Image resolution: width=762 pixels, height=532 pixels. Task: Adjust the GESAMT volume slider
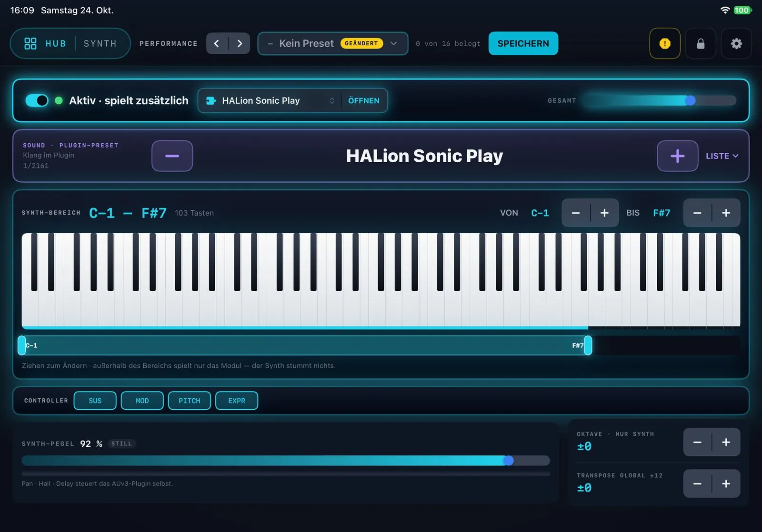(x=660, y=100)
